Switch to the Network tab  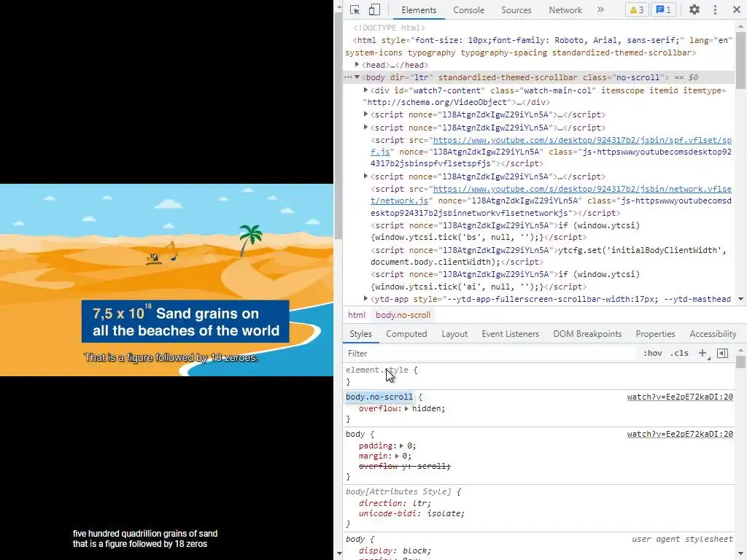(565, 10)
